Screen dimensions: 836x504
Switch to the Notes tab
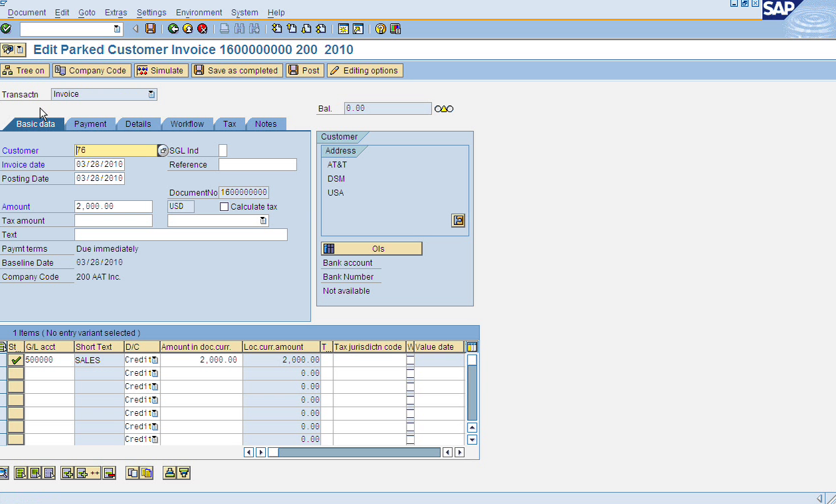[x=266, y=124]
